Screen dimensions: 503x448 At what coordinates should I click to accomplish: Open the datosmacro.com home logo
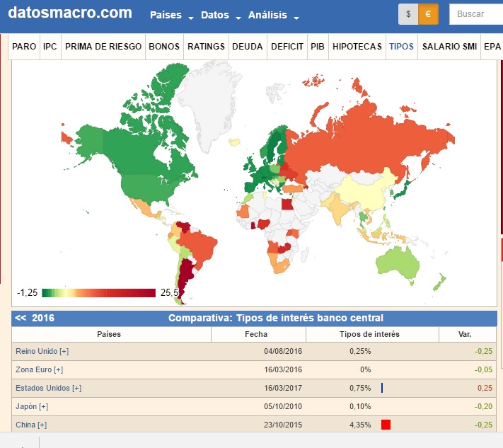pyautogui.click(x=70, y=13)
